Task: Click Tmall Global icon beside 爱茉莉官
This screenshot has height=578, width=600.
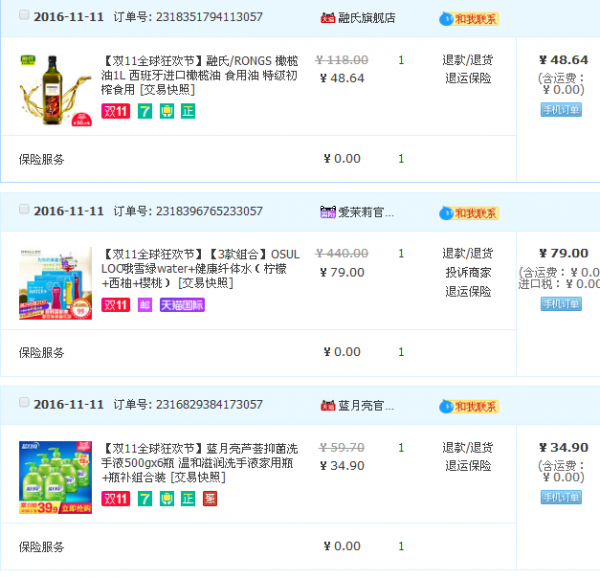Action: 328,212
